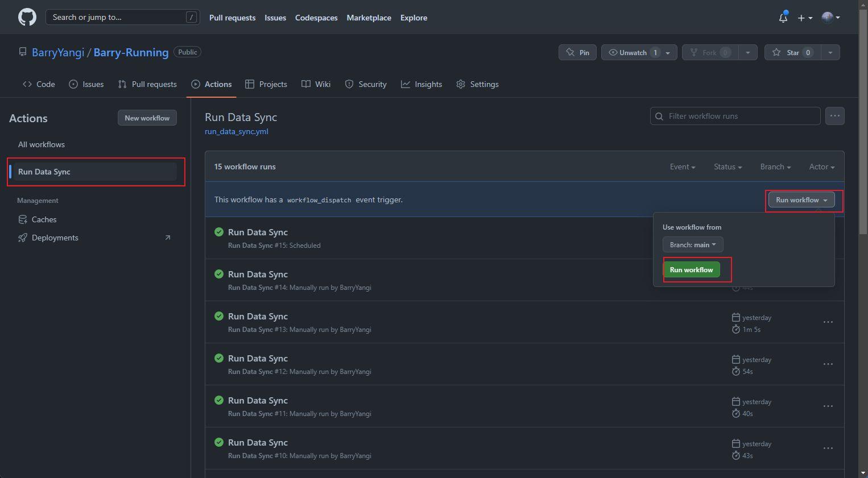Expand the Actor filter dropdown
868x478 pixels.
tap(822, 167)
